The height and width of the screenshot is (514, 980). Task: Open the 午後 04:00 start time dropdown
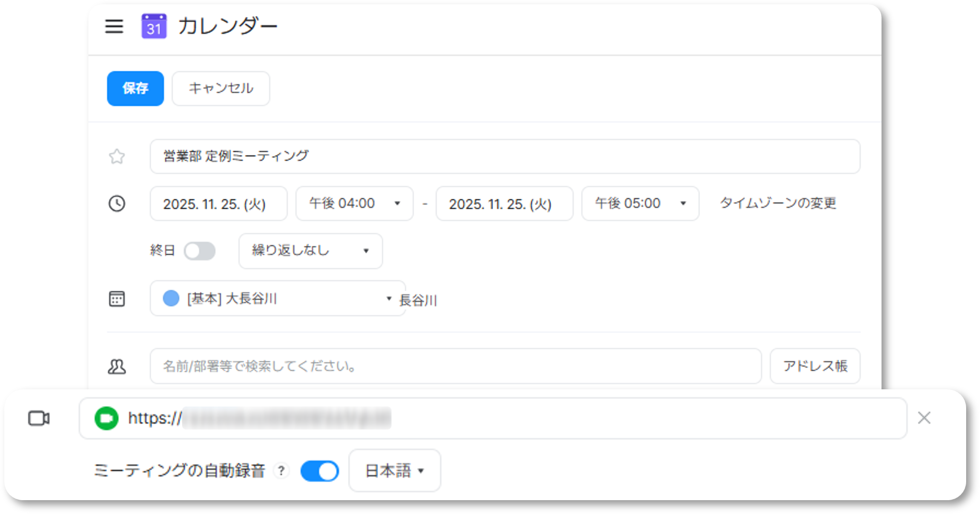coord(354,203)
